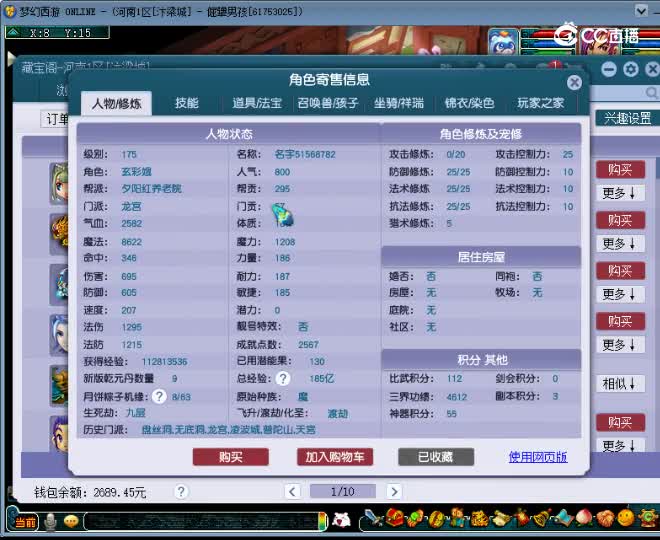
Task: Click the 飞升/渡劫/化圣 value 渡劫
Action: pos(338,413)
